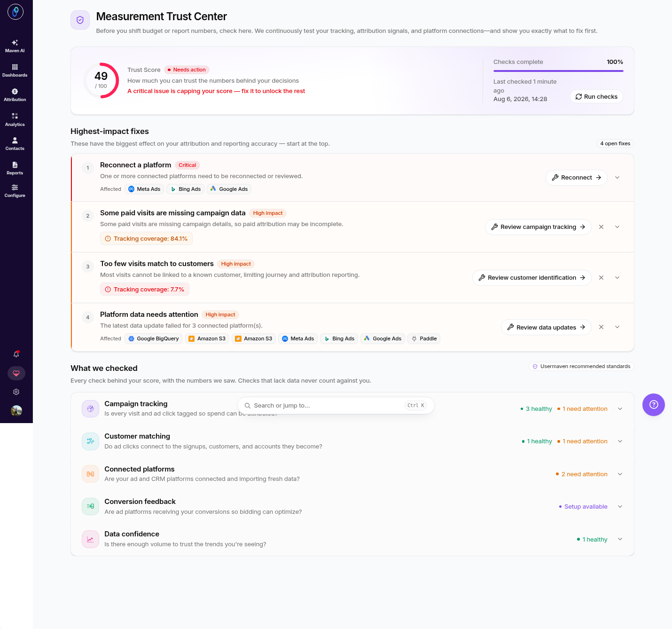Open notifications bell icon
Screen dimensions: 672x629
[x=16, y=354]
